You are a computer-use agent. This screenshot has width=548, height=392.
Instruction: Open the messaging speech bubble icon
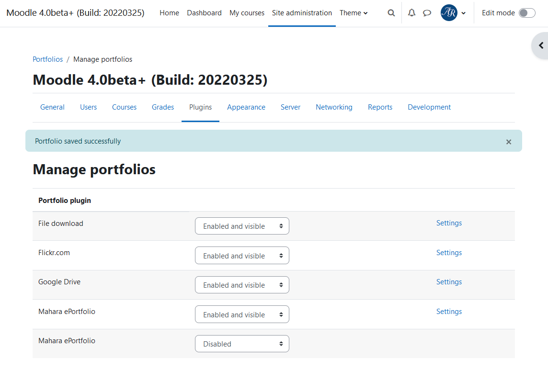click(427, 13)
